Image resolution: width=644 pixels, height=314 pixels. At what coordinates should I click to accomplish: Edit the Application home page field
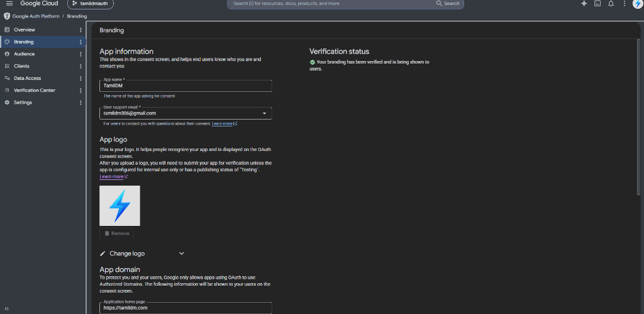(186, 308)
